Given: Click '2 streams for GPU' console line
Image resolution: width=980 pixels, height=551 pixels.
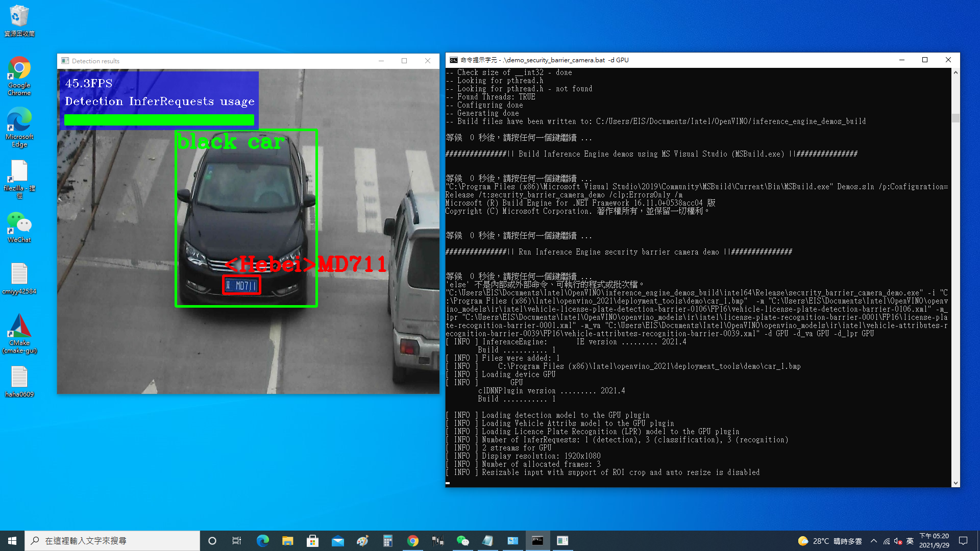Looking at the screenshot, I should (x=517, y=448).
